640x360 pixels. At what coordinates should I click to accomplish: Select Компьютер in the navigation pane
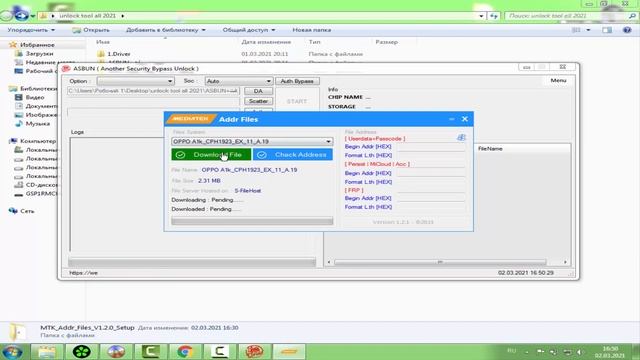[38, 141]
